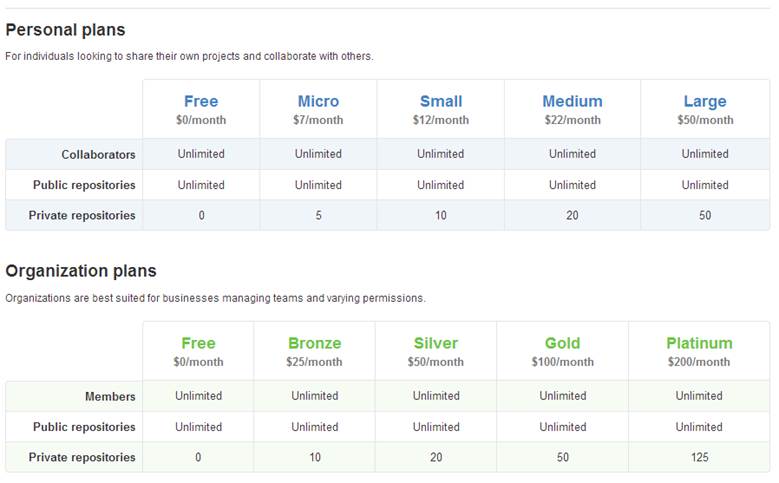Image resolution: width=779 pixels, height=483 pixels.
Task: Click the Personal plans section title
Action: point(66,30)
